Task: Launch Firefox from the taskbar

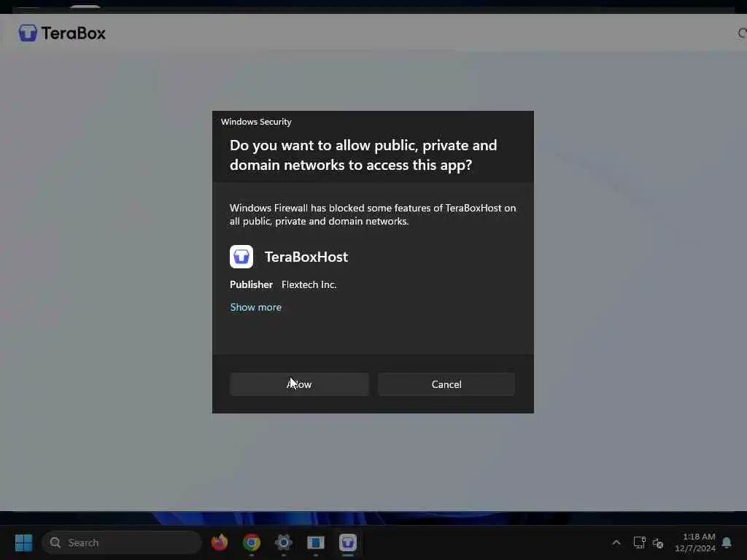Action: pos(220,542)
